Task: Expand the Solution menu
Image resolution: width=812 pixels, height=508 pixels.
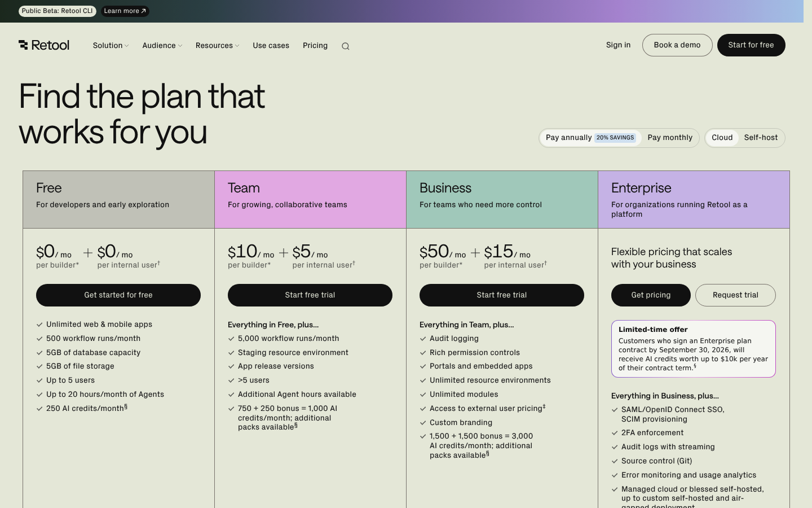Action: click(x=111, y=45)
